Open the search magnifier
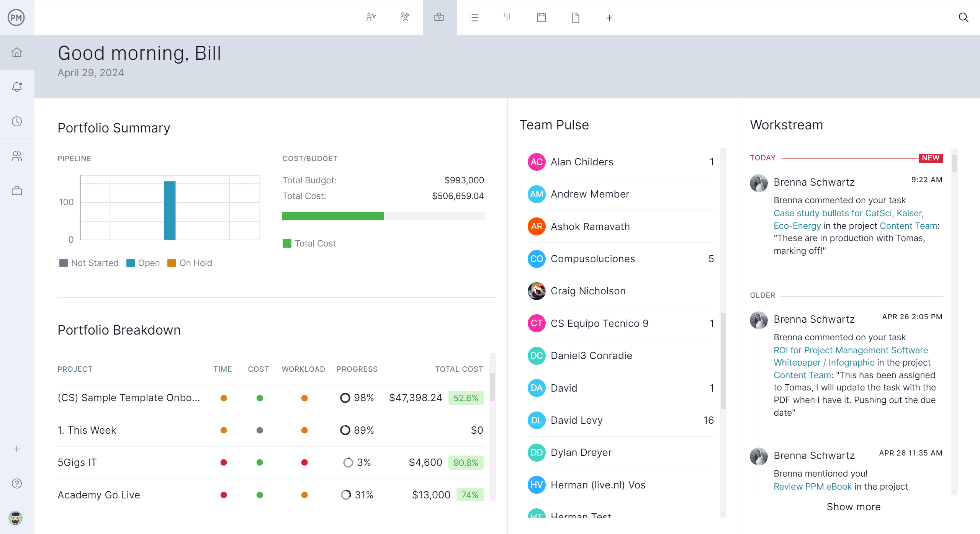This screenshot has width=980, height=534. [963, 17]
